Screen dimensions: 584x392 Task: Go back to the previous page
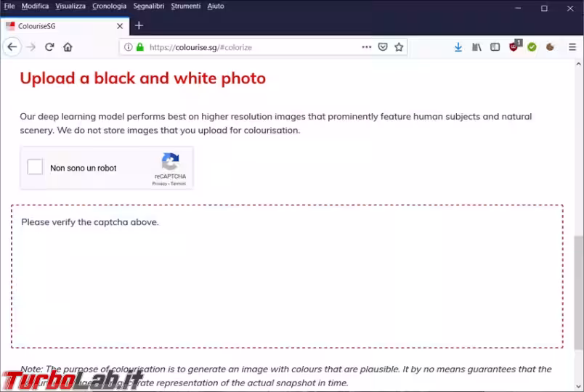(x=12, y=47)
